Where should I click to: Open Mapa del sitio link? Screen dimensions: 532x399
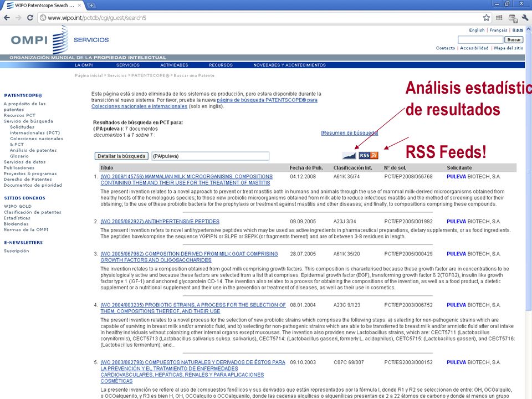(509, 48)
